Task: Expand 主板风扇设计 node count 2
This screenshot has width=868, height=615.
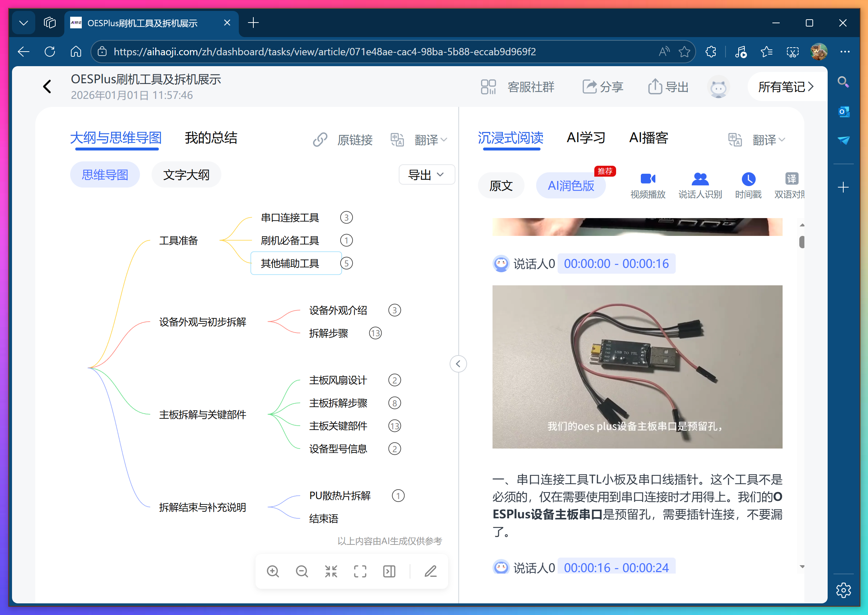Action: 395,380
